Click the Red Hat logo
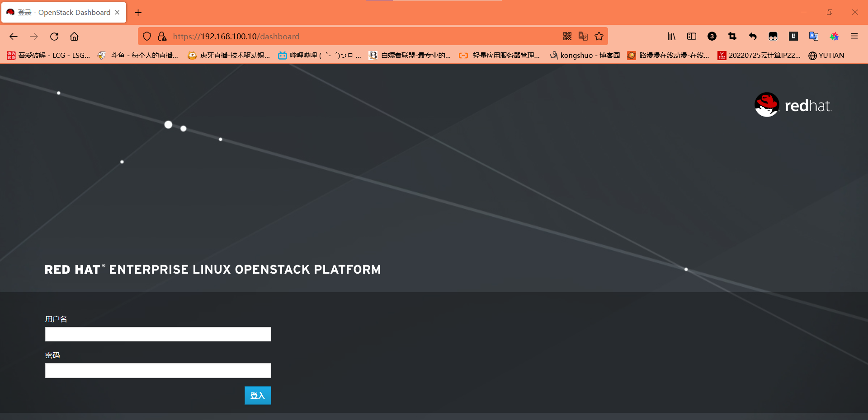 coord(793,105)
